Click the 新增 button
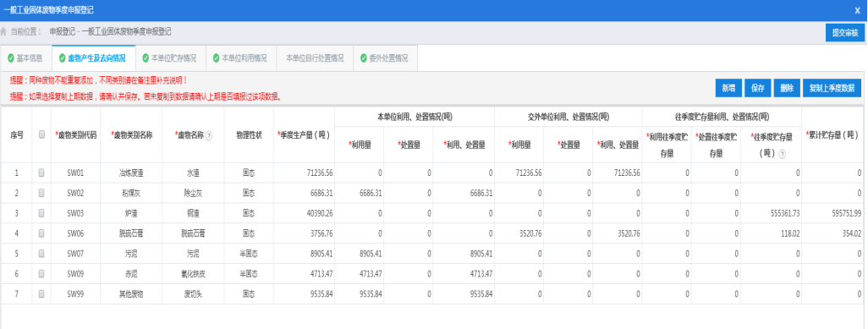The image size is (868, 329). [728, 88]
